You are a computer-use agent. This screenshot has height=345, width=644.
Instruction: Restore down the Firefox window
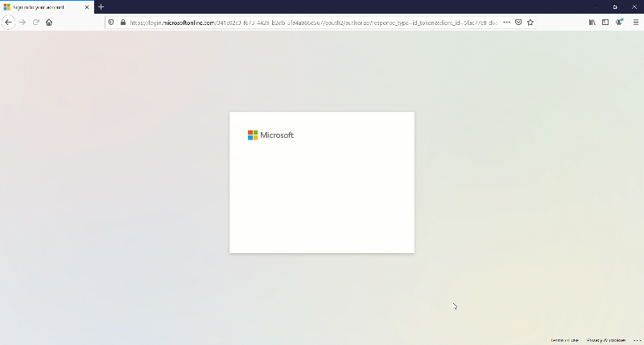click(x=615, y=7)
